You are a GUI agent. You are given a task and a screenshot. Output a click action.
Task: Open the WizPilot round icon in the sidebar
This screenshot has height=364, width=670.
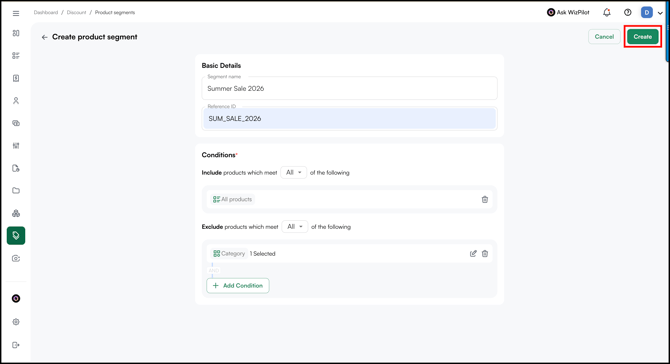point(16,298)
